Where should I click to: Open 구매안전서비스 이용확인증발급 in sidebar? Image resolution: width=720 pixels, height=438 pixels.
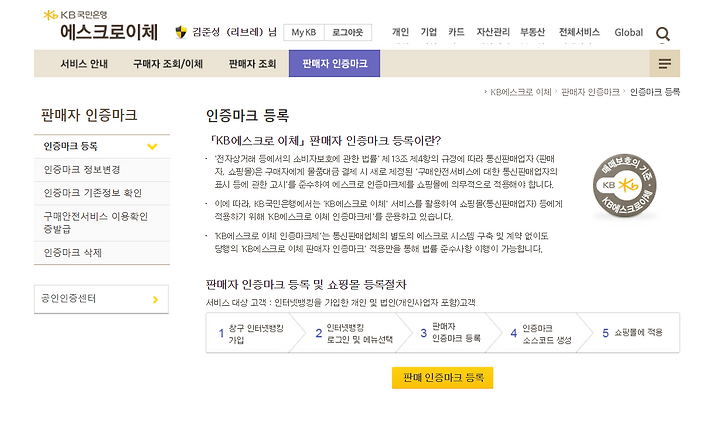pos(102,223)
